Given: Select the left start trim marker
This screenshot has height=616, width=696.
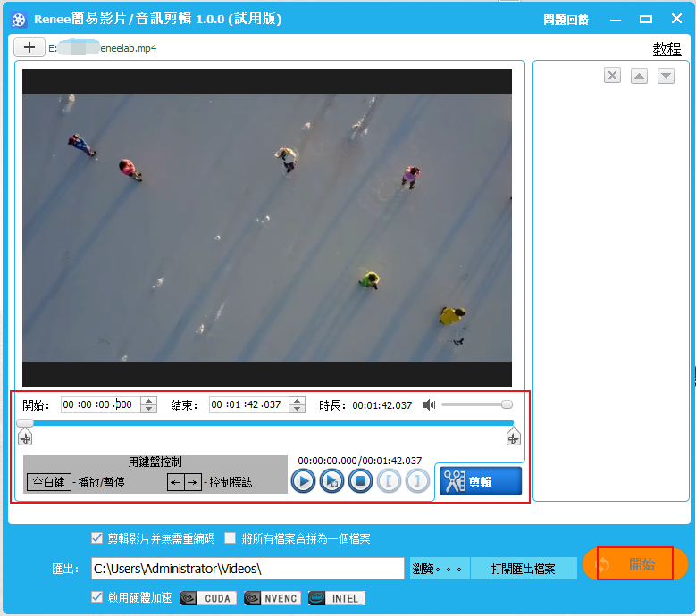Looking at the screenshot, I should (x=25, y=437).
